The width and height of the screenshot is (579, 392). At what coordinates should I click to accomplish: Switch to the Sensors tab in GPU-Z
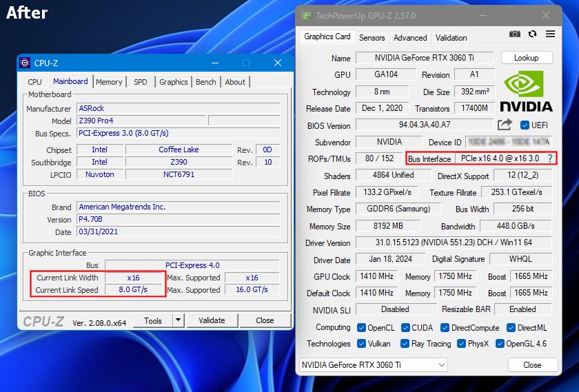pyautogui.click(x=372, y=38)
